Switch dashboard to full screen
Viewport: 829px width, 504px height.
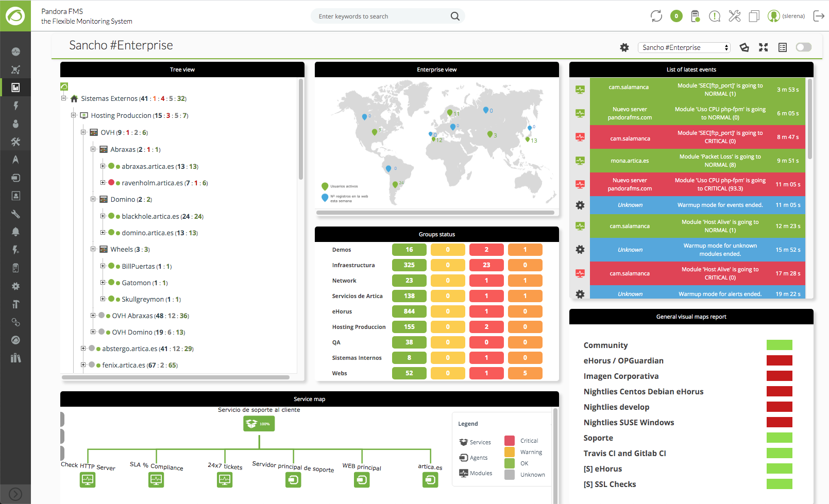[764, 47]
